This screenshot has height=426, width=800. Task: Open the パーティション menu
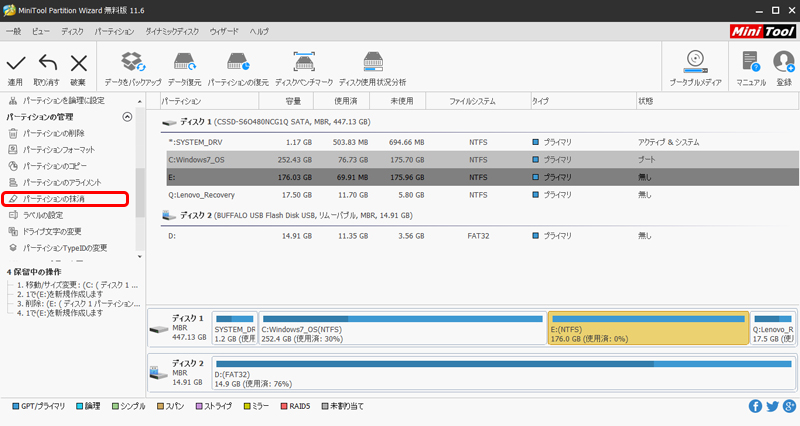[114, 32]
